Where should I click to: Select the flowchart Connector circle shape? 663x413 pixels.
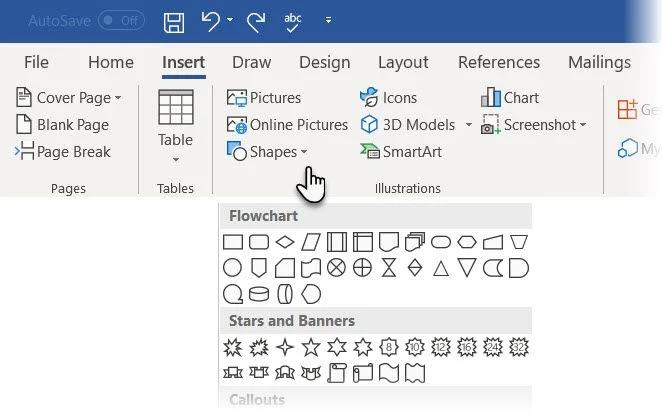[232, 268]
